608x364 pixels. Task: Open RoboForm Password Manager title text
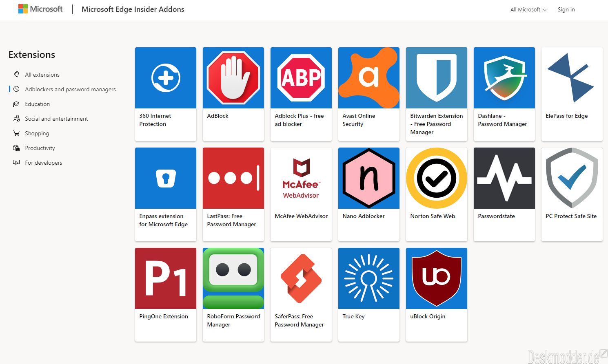click(233, 320)
